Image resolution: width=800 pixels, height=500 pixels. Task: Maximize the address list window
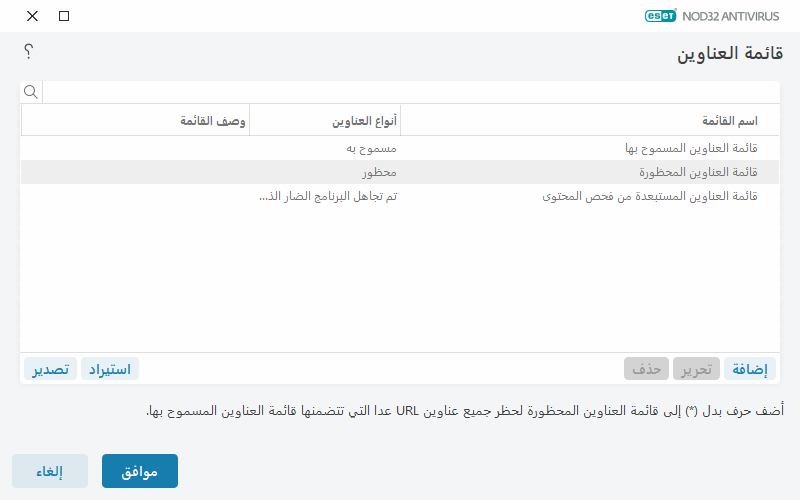(64, 16)
